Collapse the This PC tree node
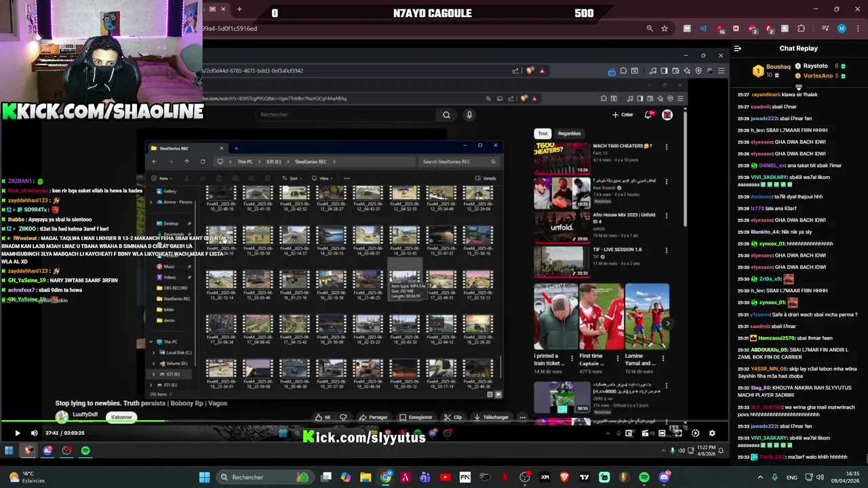The width and height of the screenshot is (868, 488). (151, 342)
